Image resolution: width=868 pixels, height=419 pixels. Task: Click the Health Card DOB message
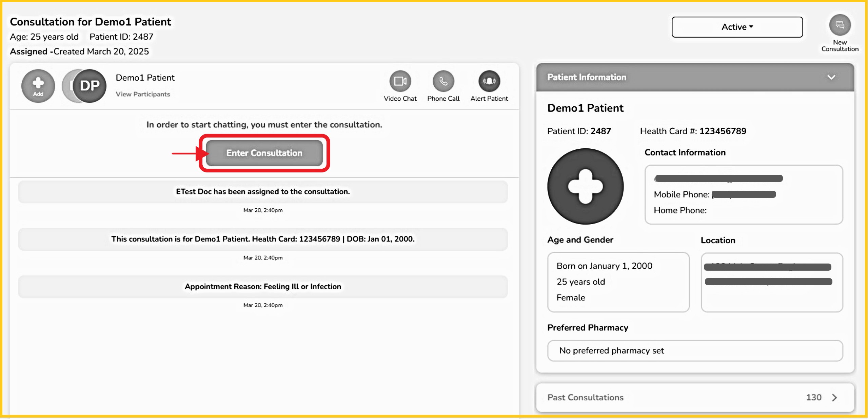pos(263,239)
